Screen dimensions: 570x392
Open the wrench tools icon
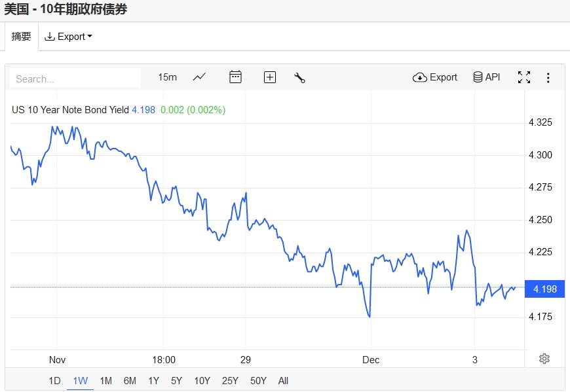(x=300, y=77)
